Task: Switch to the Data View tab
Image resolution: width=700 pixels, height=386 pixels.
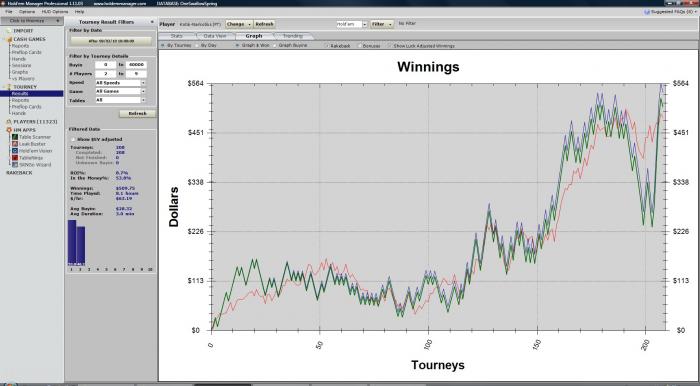Action: [215, 36]
